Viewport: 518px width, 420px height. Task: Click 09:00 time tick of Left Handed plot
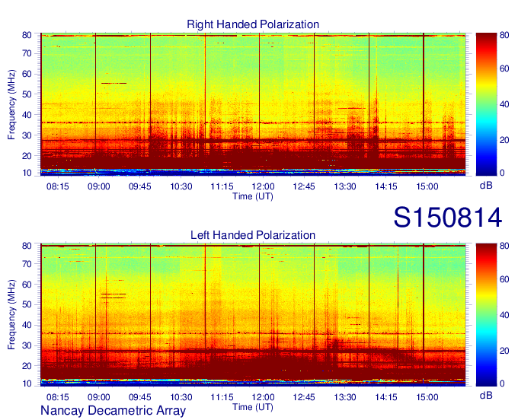click(x=99, y=397)
